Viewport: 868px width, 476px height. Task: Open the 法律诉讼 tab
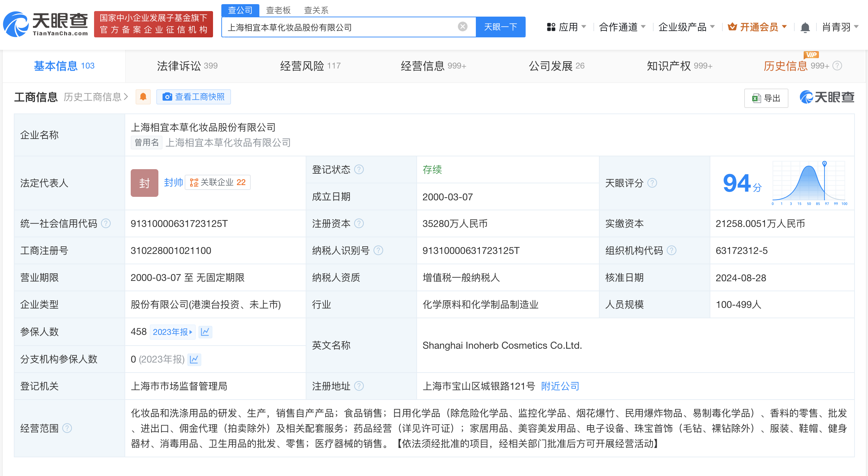(x=187, y=66)
